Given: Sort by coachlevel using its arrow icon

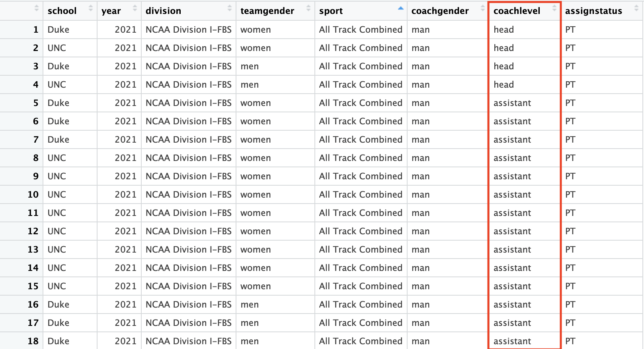Looking at the screenshot, I should pos(554,8).
